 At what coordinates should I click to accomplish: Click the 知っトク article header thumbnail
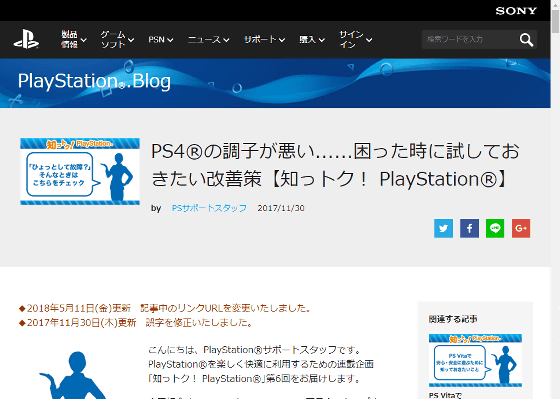coord(80,171)
